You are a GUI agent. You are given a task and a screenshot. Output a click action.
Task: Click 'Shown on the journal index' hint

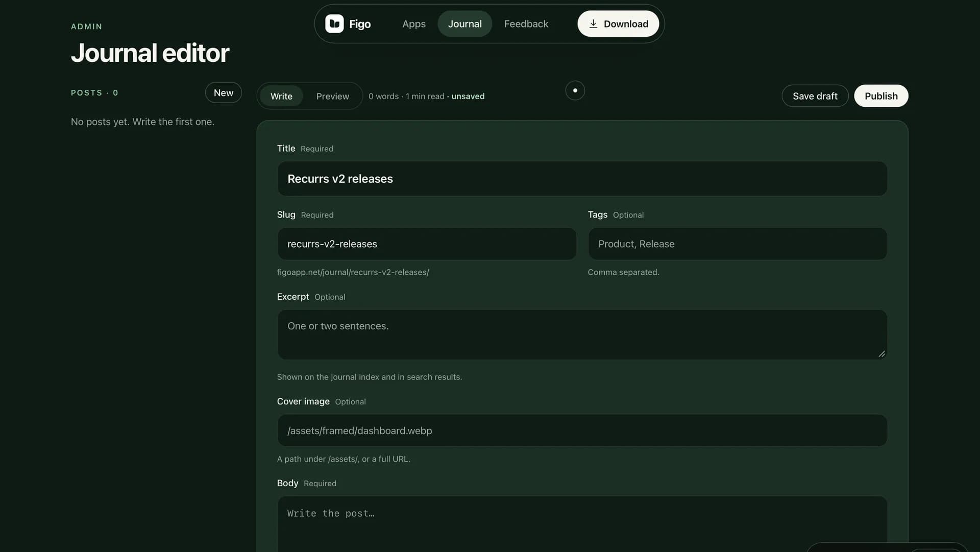click(369, 377)
